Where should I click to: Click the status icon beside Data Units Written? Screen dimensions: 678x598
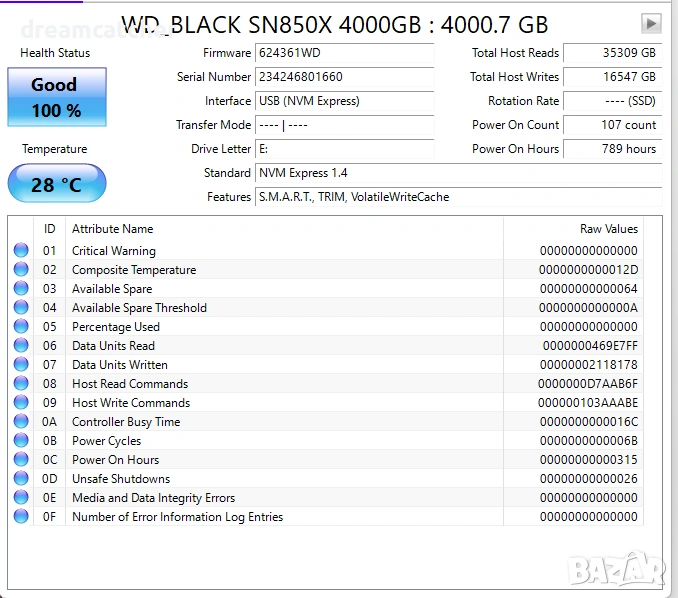pos(21,365)
